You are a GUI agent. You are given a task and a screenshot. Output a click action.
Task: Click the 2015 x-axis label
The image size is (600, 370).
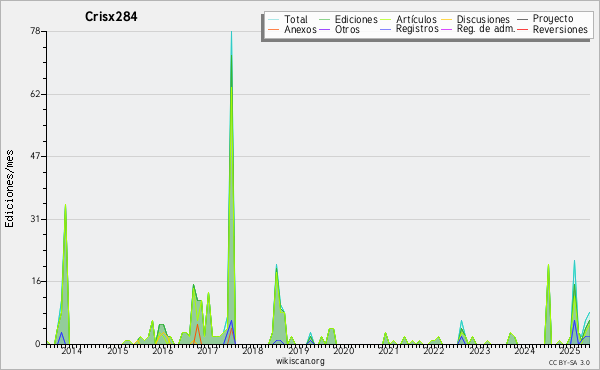[117, 350]
